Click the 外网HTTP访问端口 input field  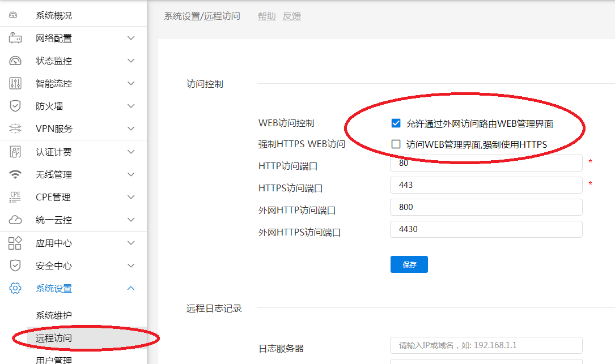coord(486,207)
